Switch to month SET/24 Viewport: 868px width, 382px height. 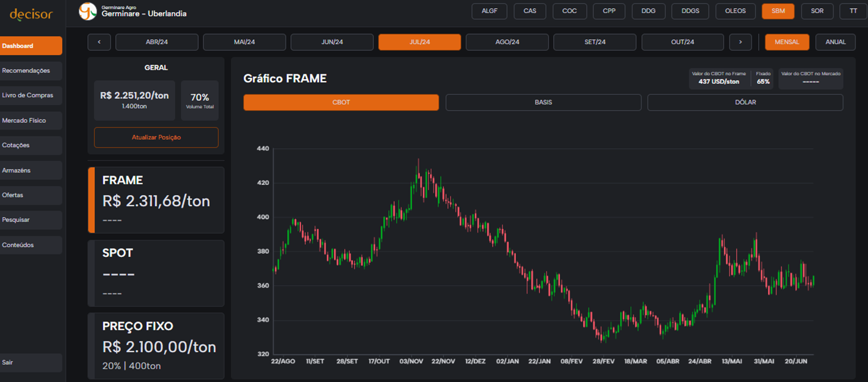coord(595,42)
